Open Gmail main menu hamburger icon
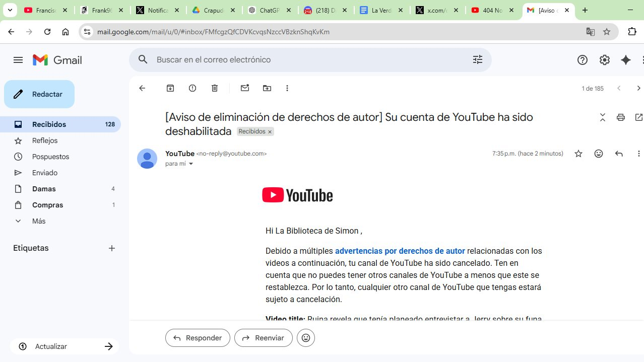 (18, 60)
